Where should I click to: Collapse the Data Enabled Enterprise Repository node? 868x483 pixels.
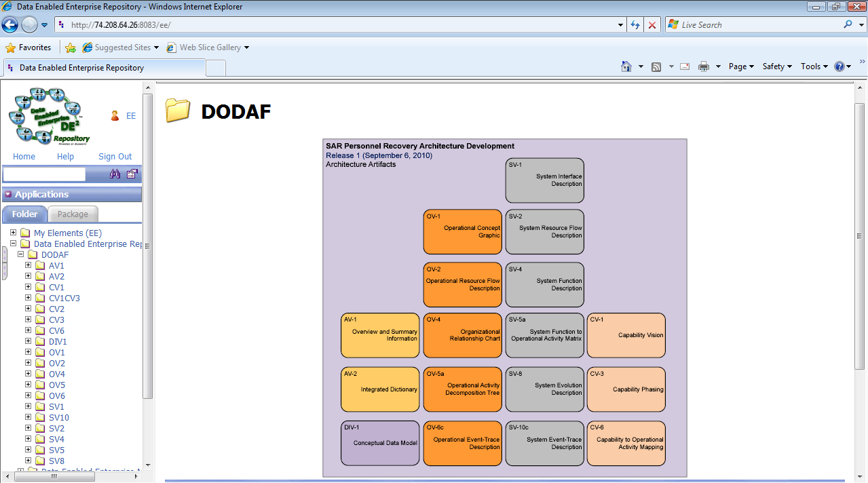click(14, 244)
